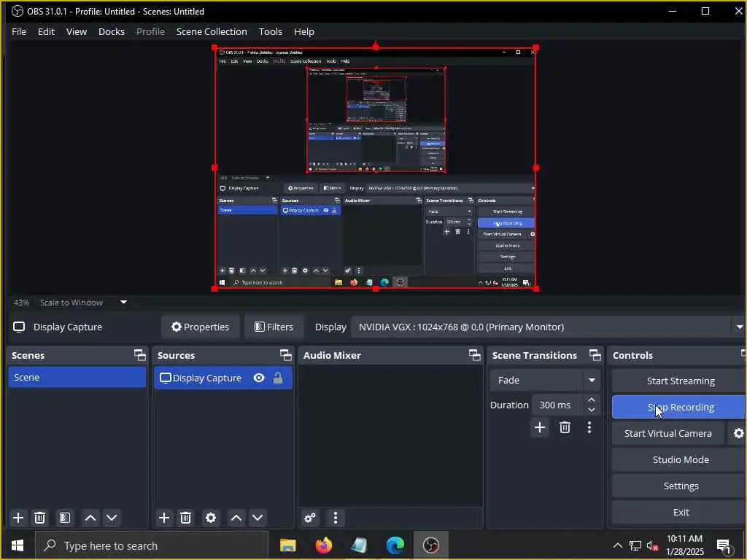Open Filters button in source toolbar
The height and width of the screenshot is (560, 747).
coord(274,327)
